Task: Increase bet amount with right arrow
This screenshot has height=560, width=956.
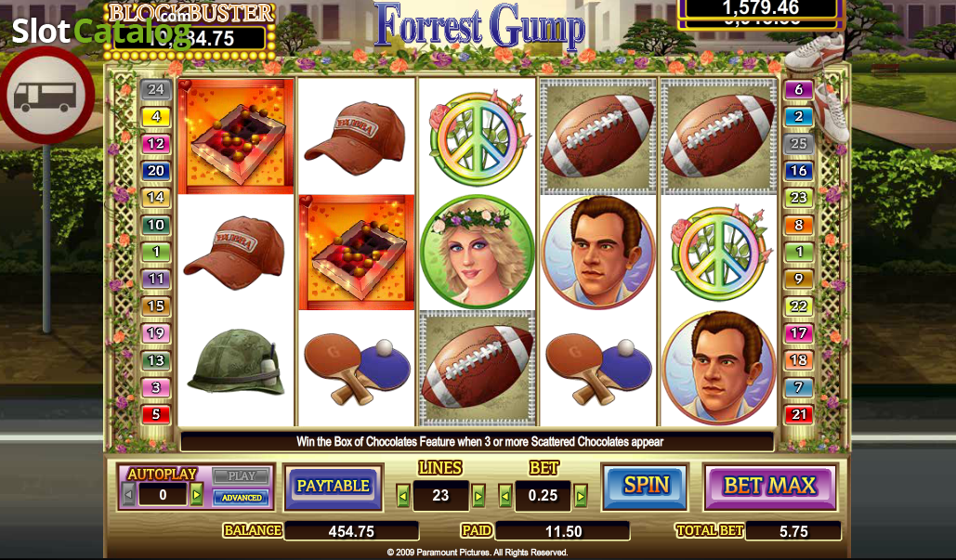Action: point(581,495)
